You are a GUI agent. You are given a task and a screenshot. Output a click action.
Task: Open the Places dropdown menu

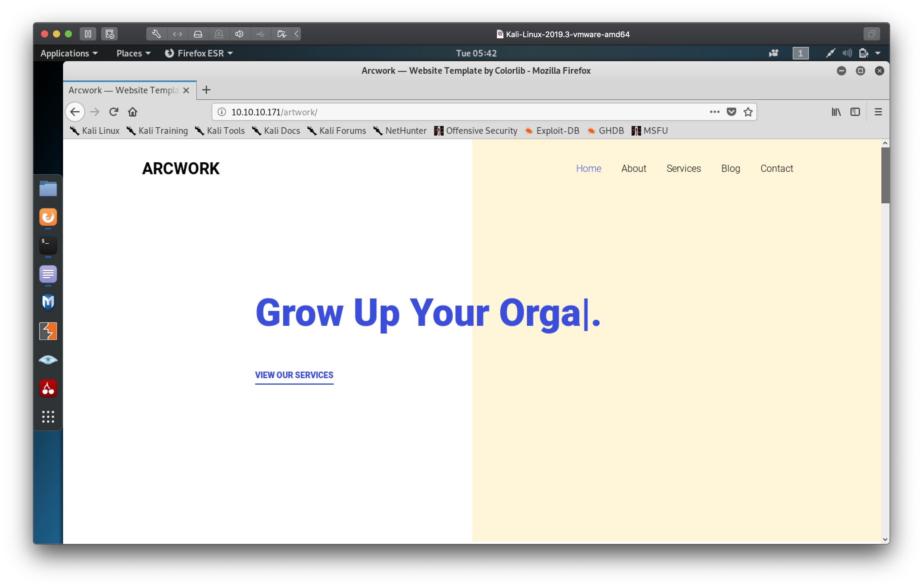(133, 53)
